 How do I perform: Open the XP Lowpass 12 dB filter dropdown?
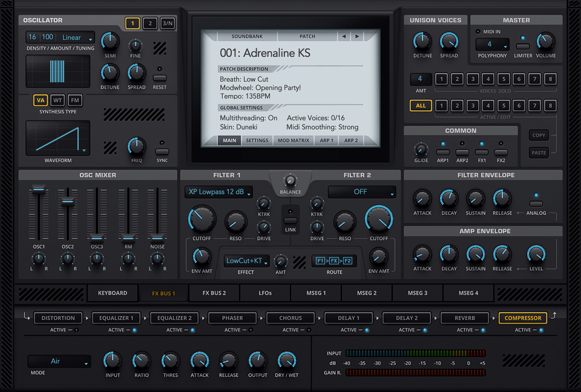(218, 192)
